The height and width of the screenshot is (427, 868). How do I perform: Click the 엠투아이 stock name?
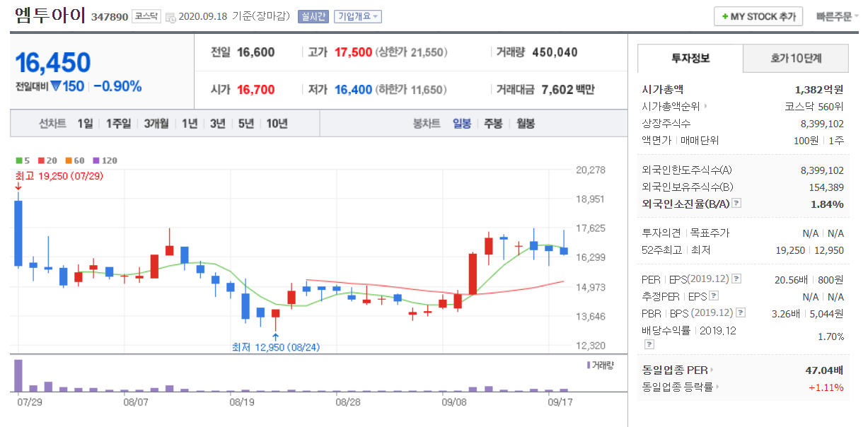[50, 16]
